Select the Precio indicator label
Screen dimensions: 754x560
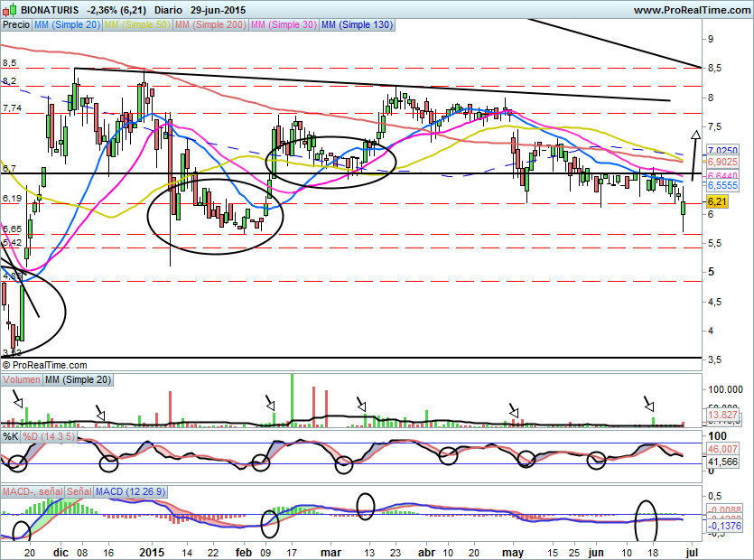(x=15, y=25)
